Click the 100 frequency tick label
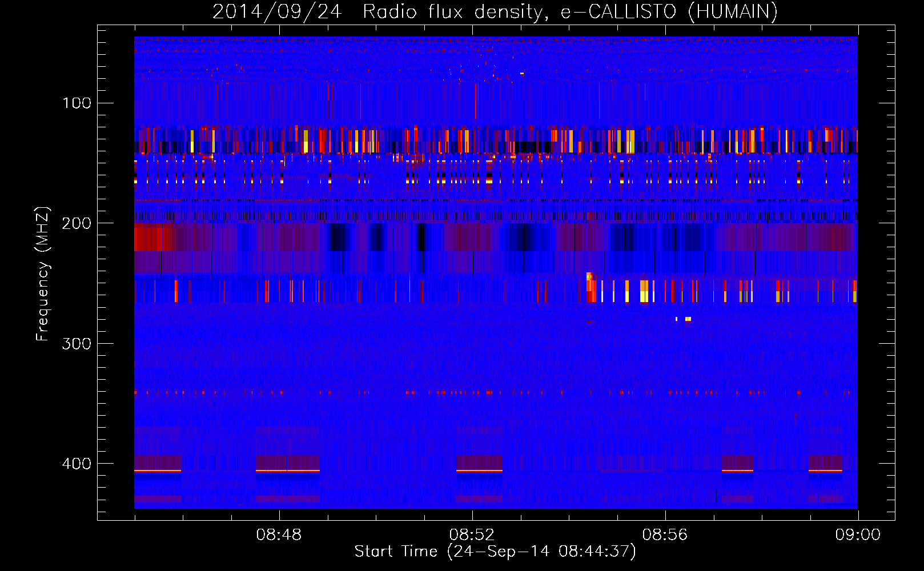The image size is (924, 571). pos(77,103)
